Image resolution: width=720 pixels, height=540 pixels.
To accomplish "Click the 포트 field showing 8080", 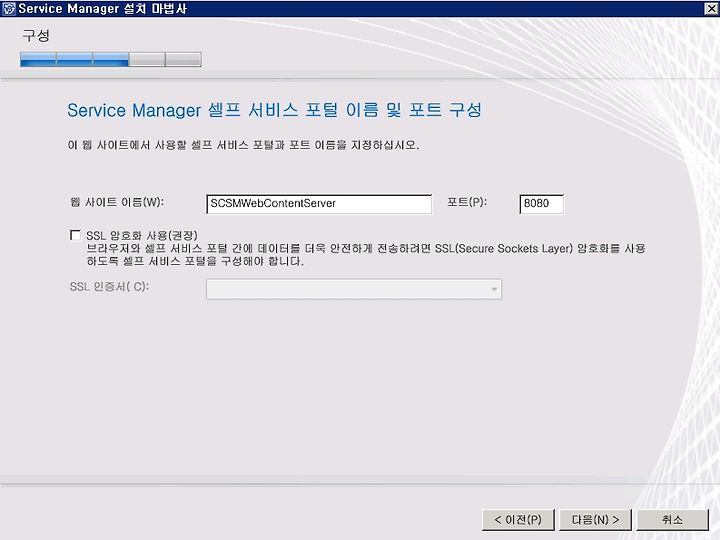I will click(541, 203).
